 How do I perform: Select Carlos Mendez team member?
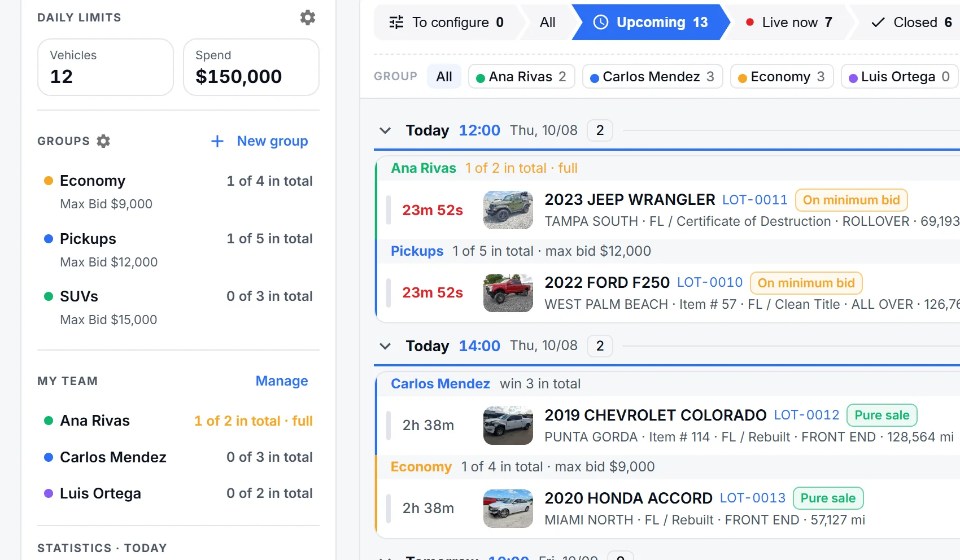[178, 457]
